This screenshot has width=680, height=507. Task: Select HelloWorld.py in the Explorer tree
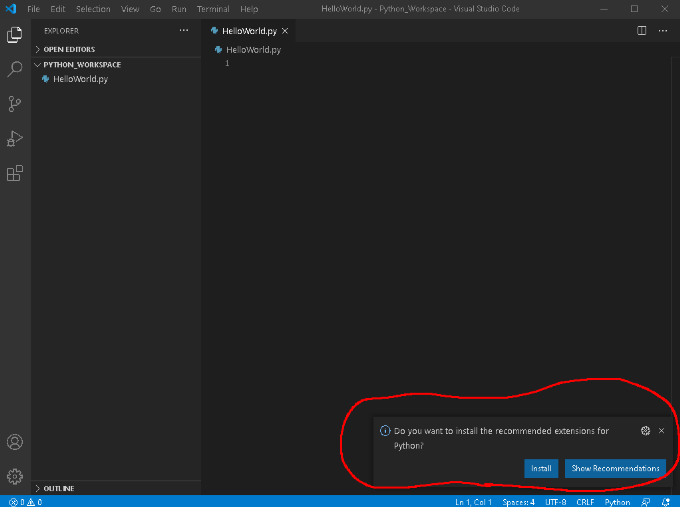pyautogui.click(x=116, y=79)
